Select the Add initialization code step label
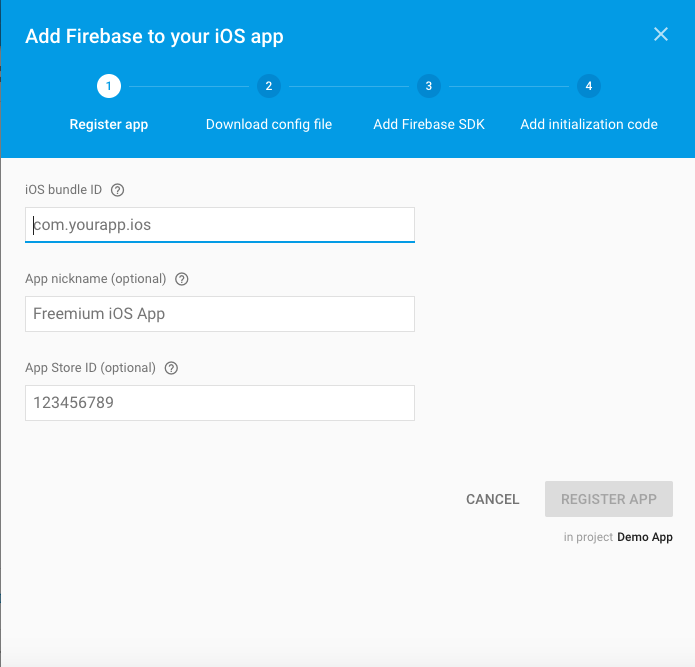695x667 pixels. click(589, 125)
